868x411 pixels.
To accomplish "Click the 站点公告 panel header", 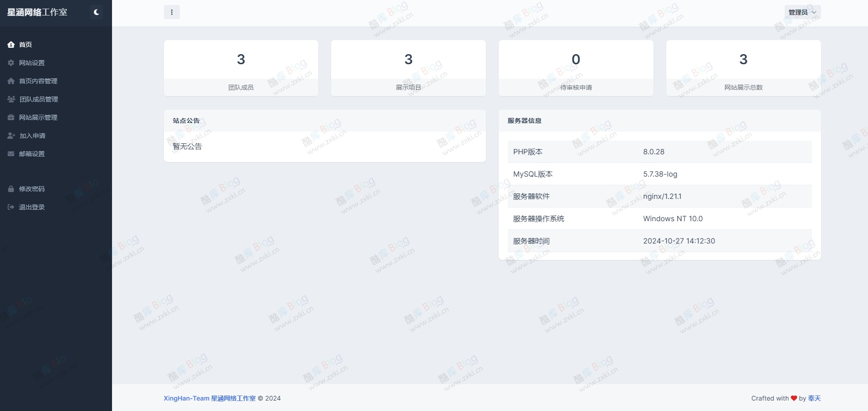I will point(186,121).
